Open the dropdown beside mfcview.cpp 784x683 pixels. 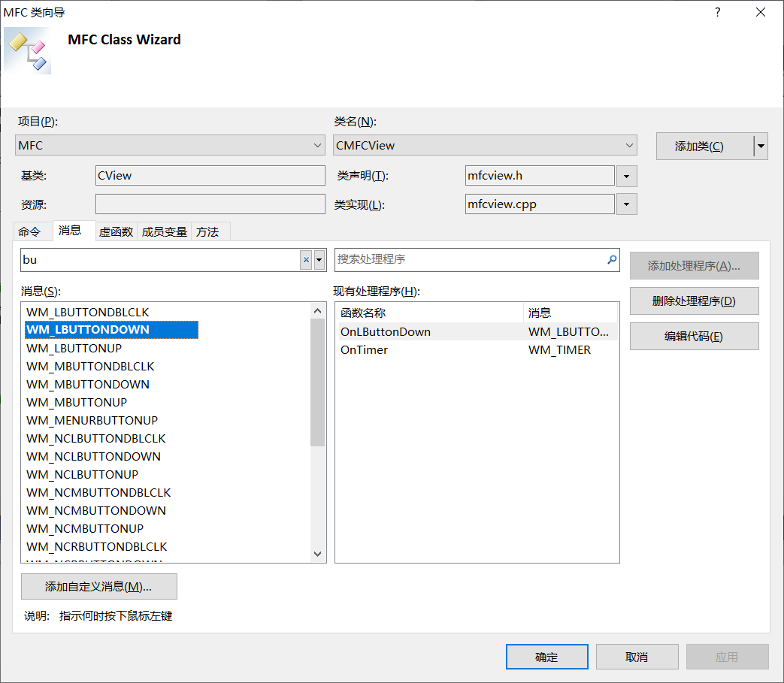626,204
